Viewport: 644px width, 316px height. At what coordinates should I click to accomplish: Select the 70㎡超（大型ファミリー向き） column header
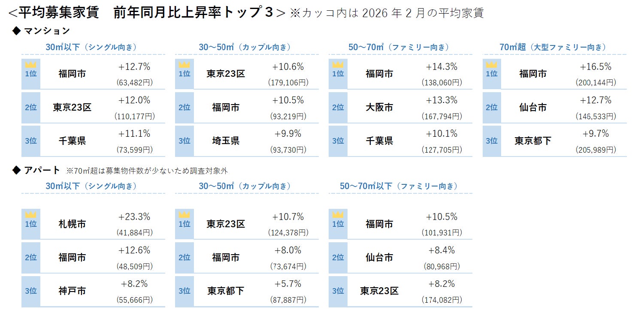(554, 47)
